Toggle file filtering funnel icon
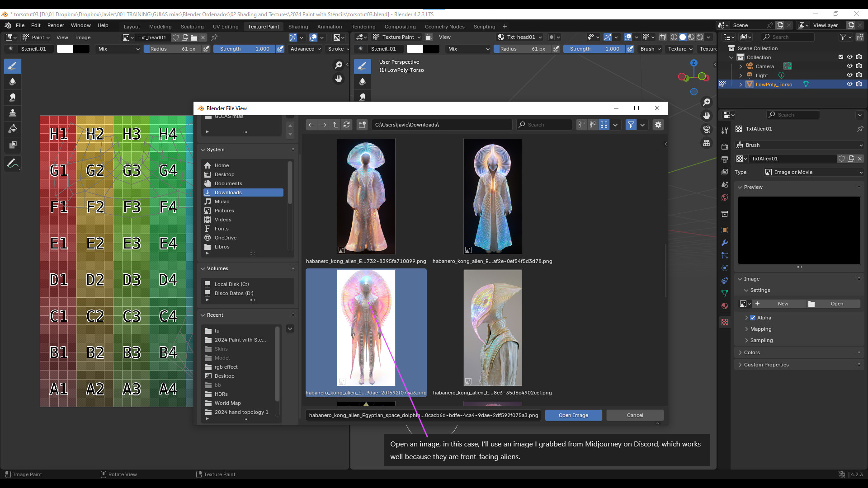The height and width of the screenshot is (488, 868). coord(631,125)
